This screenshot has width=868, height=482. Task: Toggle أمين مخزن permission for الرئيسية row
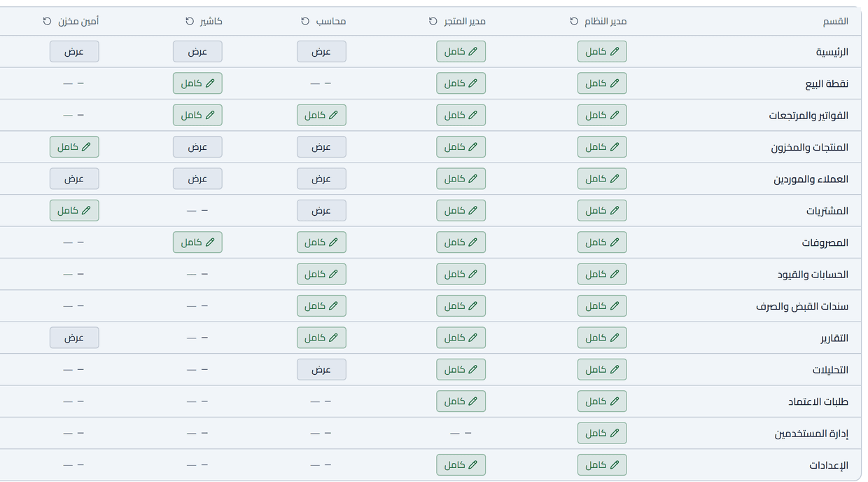tap(74, 51)
